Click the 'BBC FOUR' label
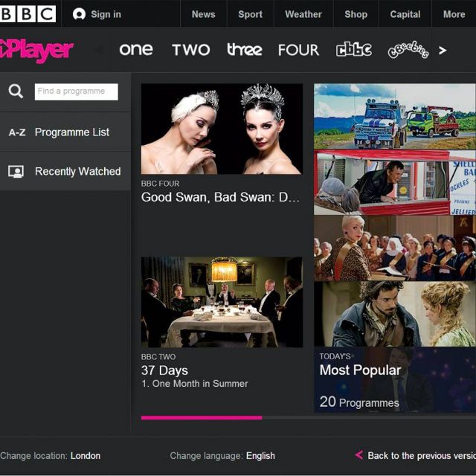The height and width of the screenshot is (476, 476). tap(161, 184)
